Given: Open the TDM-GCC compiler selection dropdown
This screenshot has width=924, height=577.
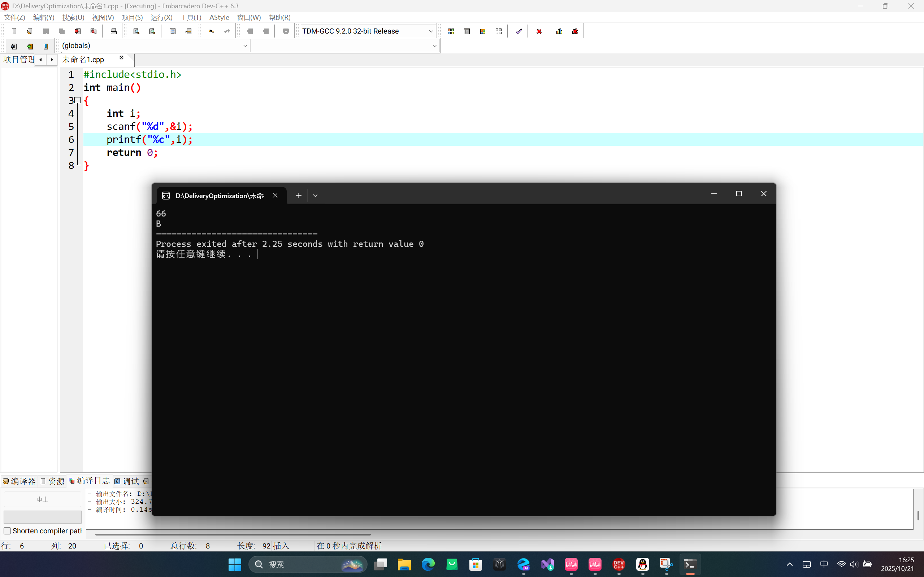Looking at the screenshot, I should tap(431, 31).
